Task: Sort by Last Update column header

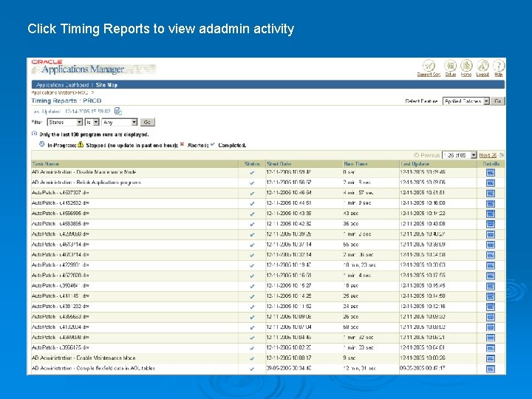Action: (415, 164)
